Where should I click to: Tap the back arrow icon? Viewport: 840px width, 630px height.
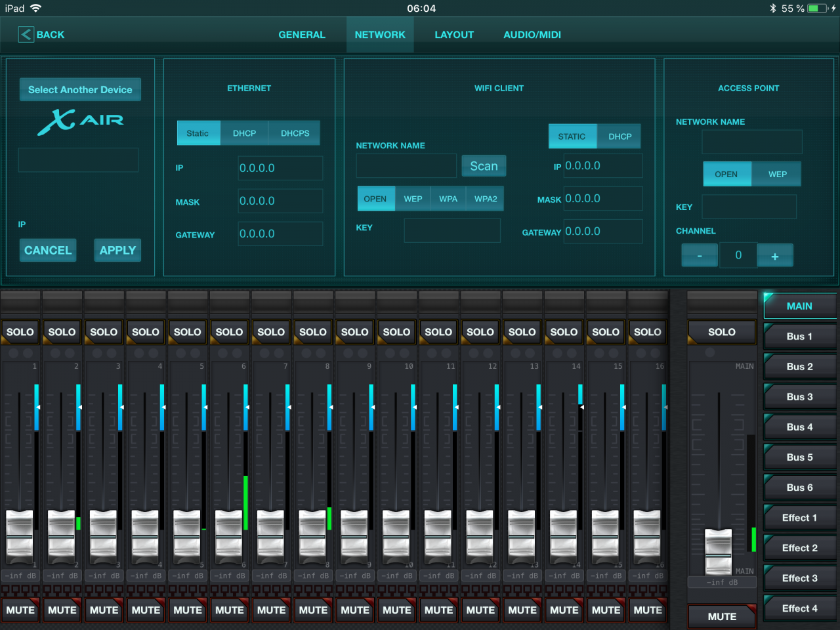pyautogui.click(x=26, y=35)
